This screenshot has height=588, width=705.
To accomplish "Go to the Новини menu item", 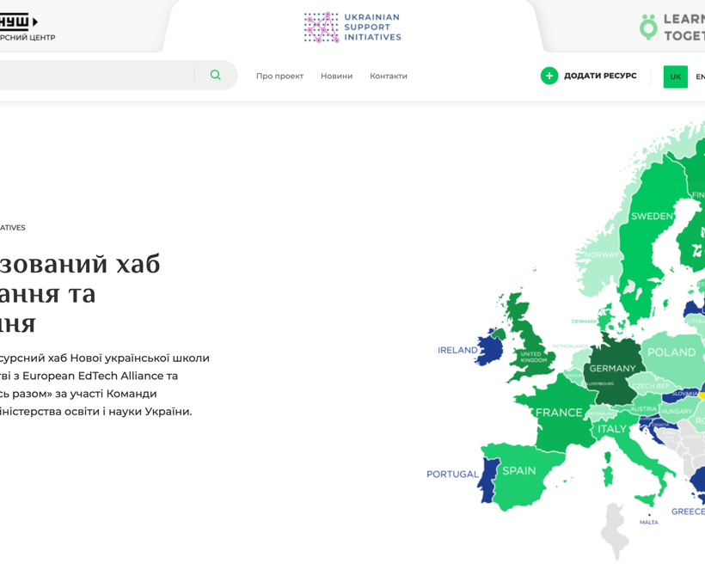I will 336,76.
